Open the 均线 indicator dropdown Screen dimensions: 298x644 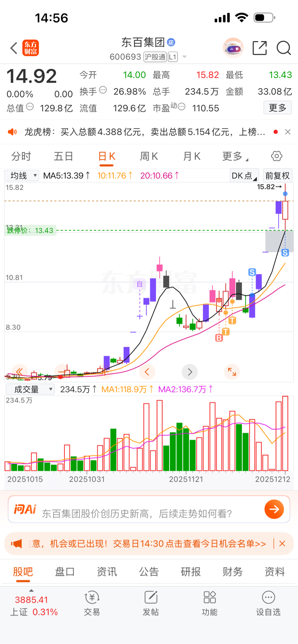(x=22, y=176)
